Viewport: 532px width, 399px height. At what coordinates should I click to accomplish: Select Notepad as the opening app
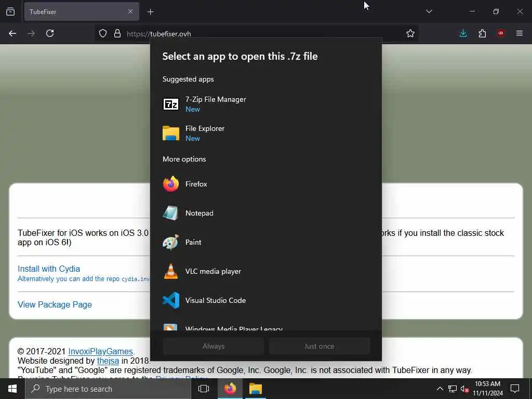[266, 213]
